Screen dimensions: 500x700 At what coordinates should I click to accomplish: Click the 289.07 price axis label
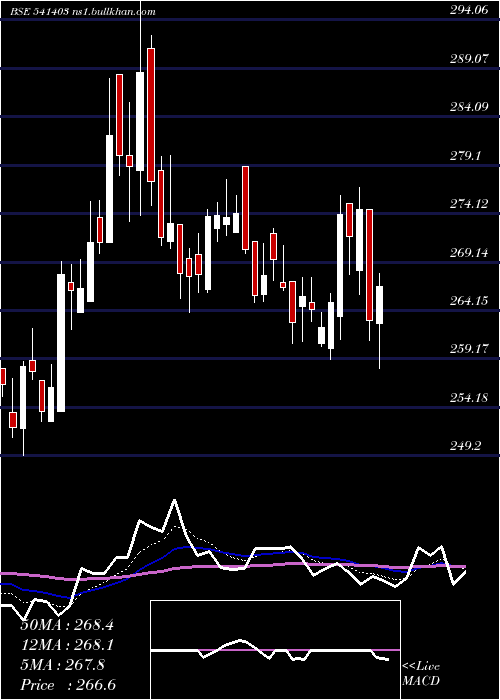tap(469, 59)
